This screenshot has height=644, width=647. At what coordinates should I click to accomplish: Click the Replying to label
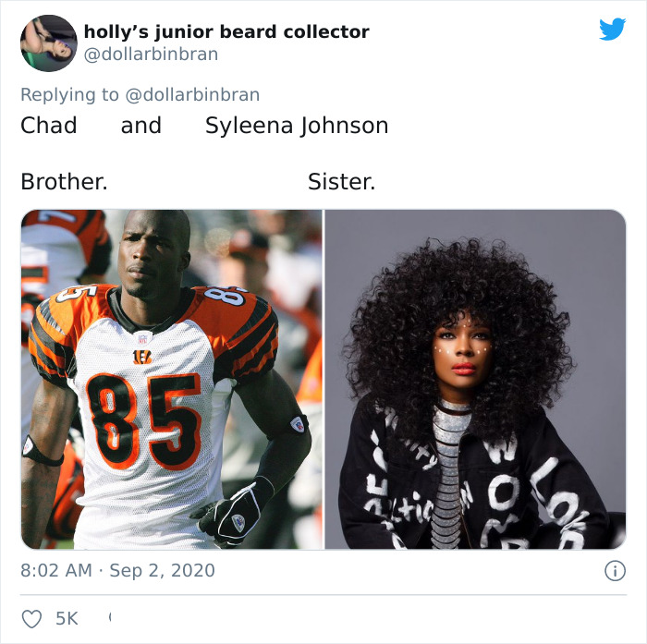coord(69,94)
